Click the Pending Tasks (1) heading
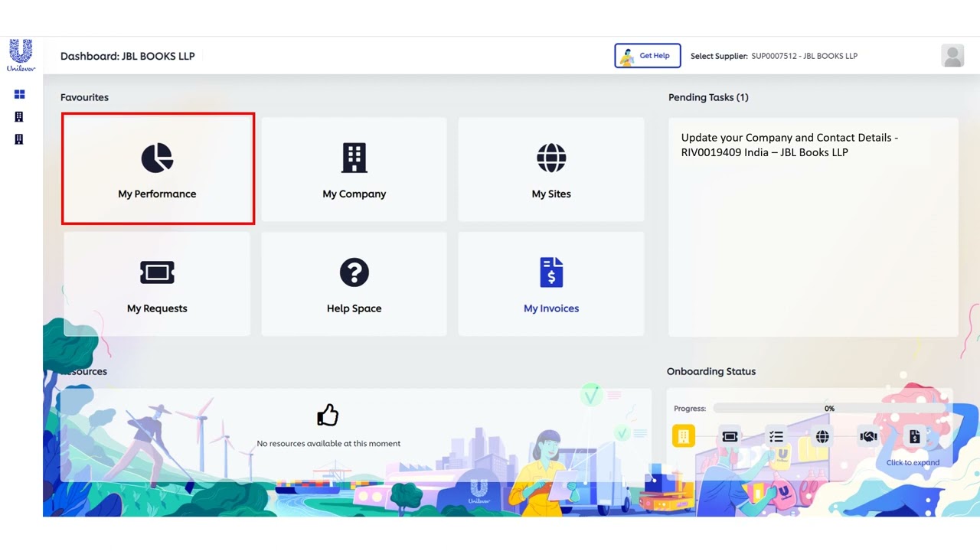 tap(708, 97)
